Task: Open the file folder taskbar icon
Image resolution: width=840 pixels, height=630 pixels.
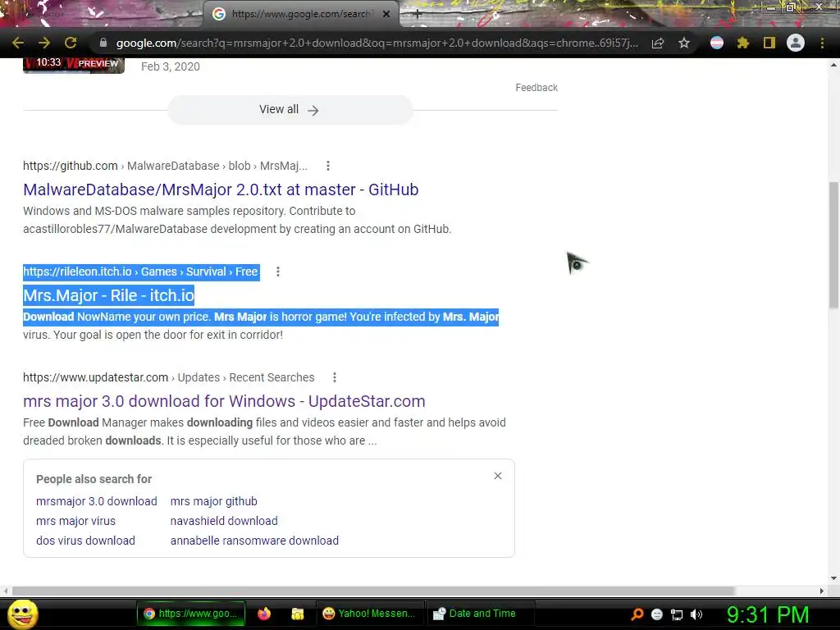Action: (x=297, y=614)
